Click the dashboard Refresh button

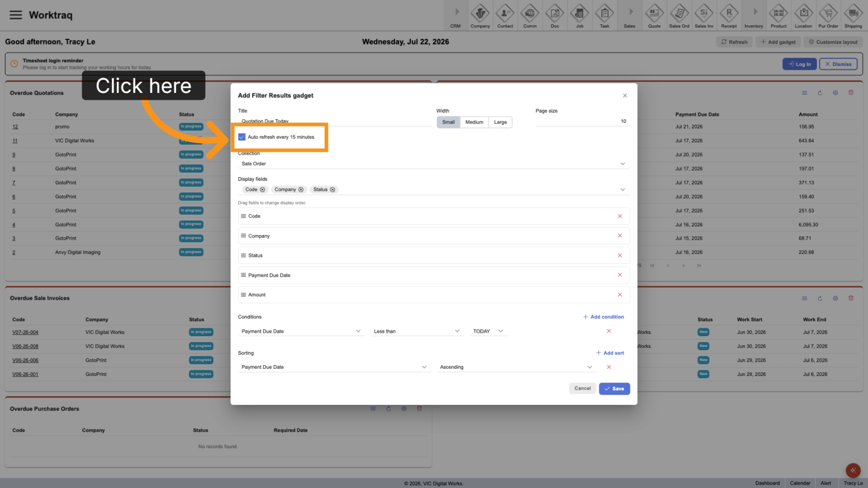[734, 42]
